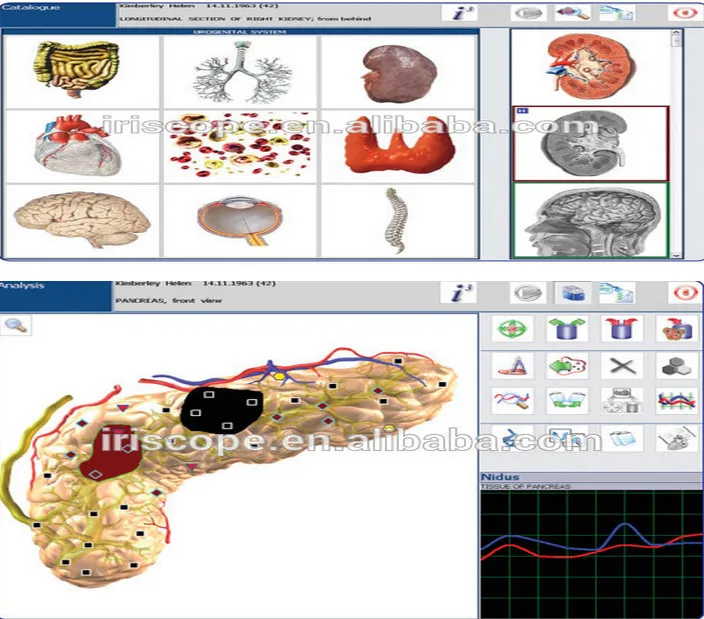704x619 pixels.
Task: Click the grey oval play button in Catalogue
Action: click(x=528, y=13)
